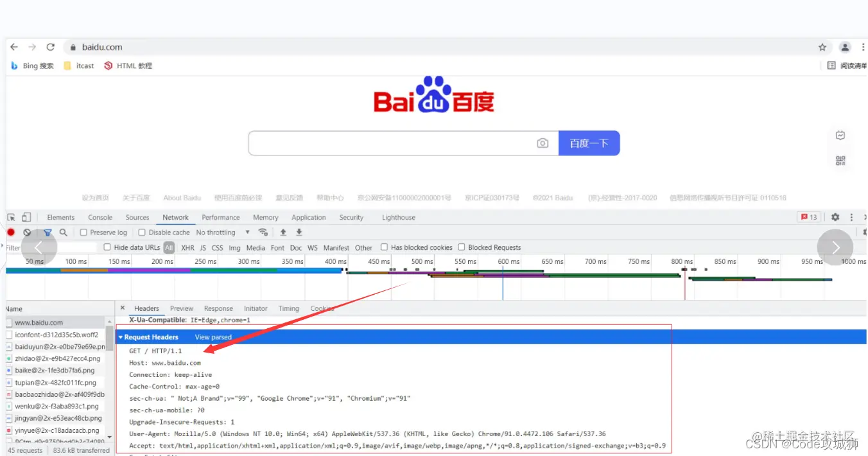The height and width of the screenshot is (456, 868).
Task: Stop recording network log red dot
Action: coord(11,232)
